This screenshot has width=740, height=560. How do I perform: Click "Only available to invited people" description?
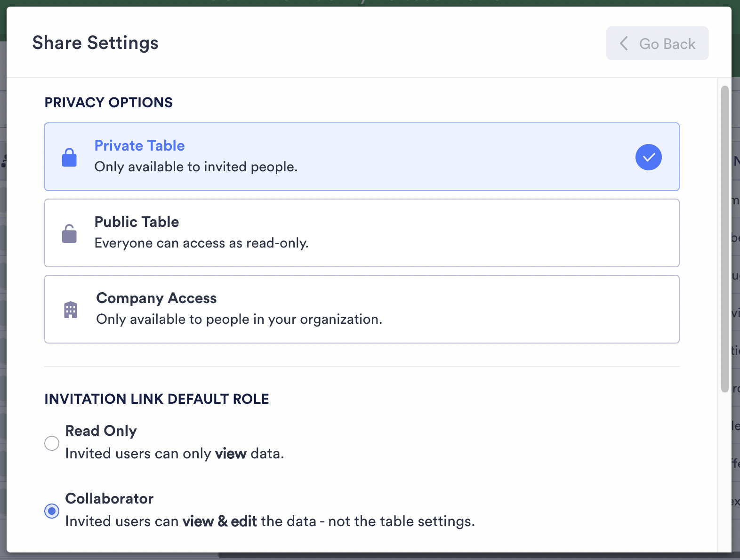pos(196,167)
